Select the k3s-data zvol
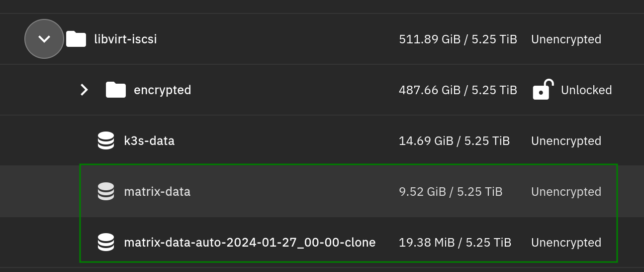The image size is (644, 272). tap(149, 141)
